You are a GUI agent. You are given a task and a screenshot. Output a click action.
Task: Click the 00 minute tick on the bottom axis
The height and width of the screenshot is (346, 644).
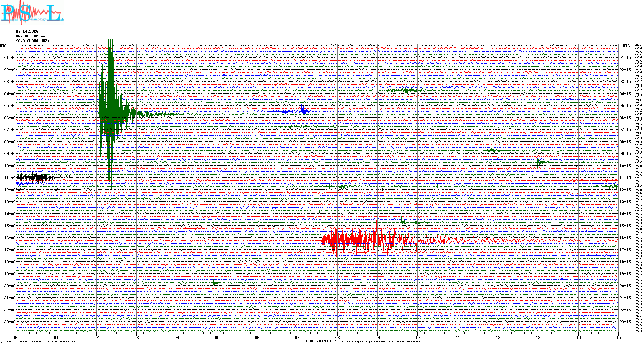click(x=16, y=337)
